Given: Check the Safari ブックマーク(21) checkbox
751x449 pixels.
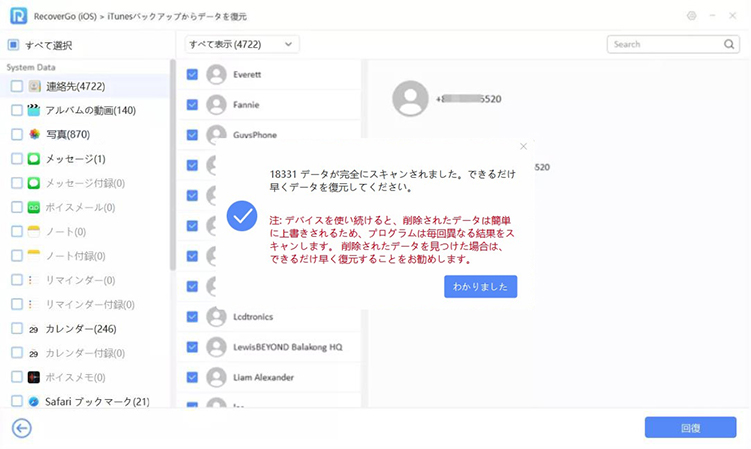Looking at the screenshot, I should pyautogui.click(x=17, y=402).
